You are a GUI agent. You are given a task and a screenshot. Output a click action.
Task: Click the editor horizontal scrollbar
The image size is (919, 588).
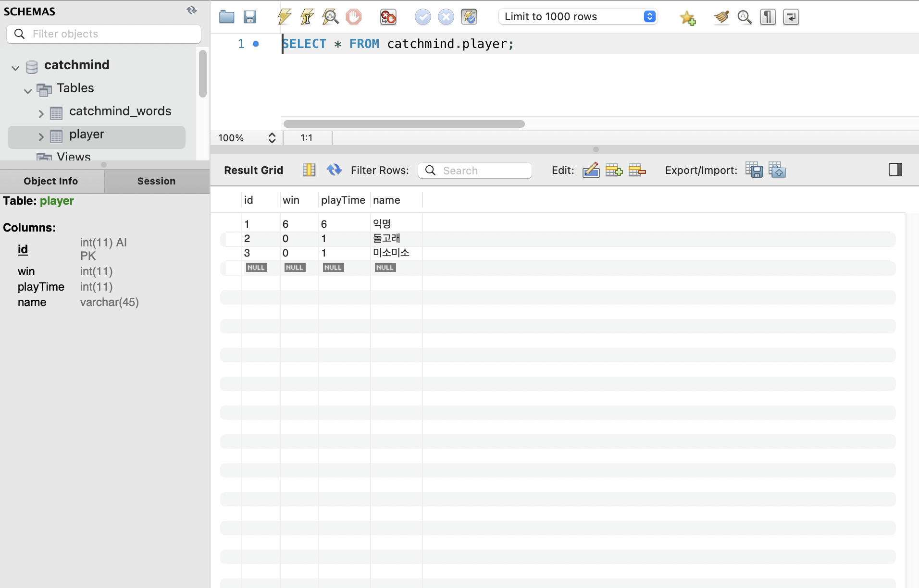404,124
